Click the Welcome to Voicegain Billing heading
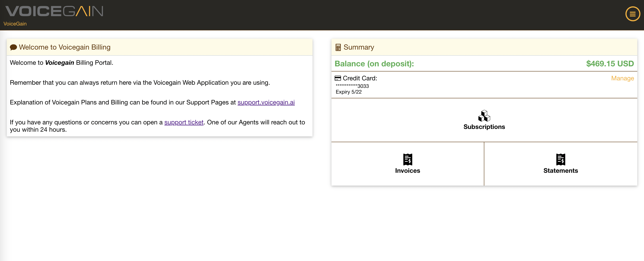 [64, 47]
